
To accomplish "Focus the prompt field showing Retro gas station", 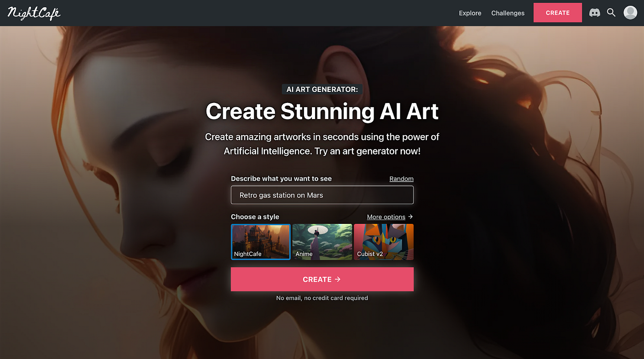I will pos(322,195).
